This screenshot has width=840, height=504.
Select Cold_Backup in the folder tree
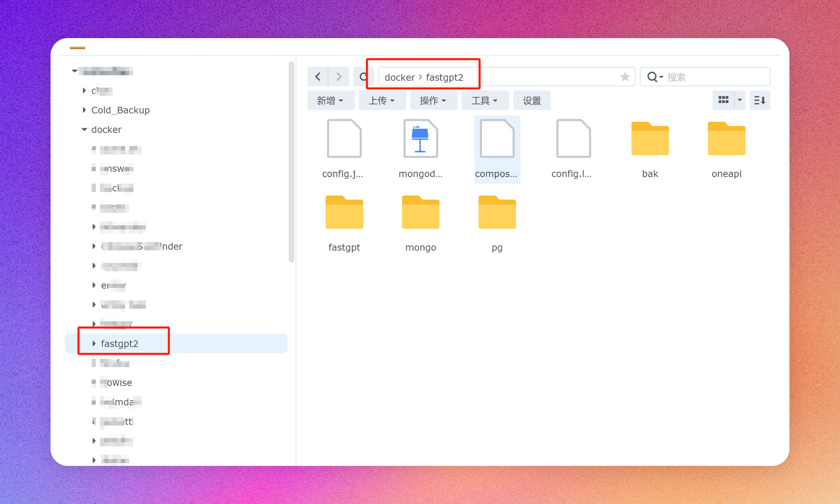point(120,110)
